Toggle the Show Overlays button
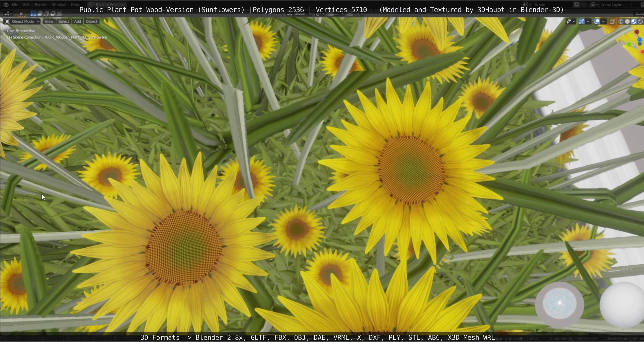 click(x=597, y=21)
